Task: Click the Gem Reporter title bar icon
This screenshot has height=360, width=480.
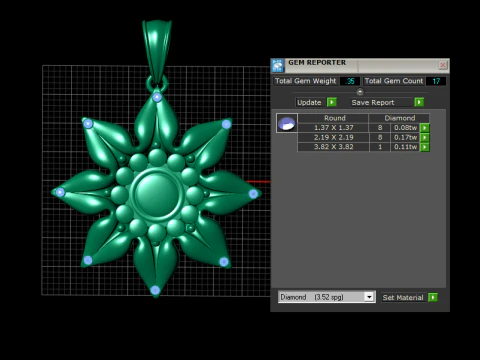Action: 277,65
